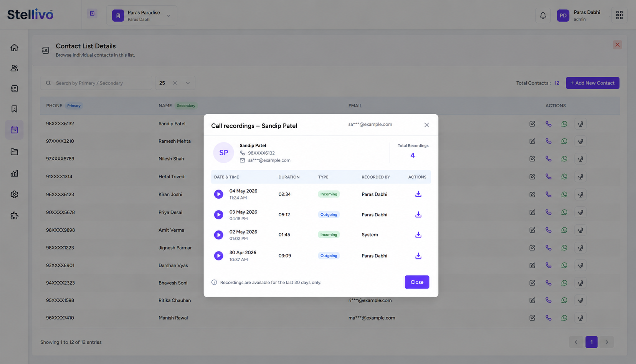Image resolution: width=636 pixels, height=364 pixels.
Task: Click the Outgoing badge on 03 May
Action: 329,215
